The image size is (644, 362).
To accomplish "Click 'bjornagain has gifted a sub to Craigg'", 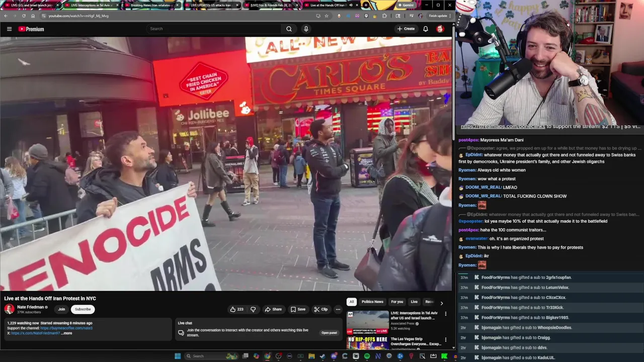I will [516, 338].
